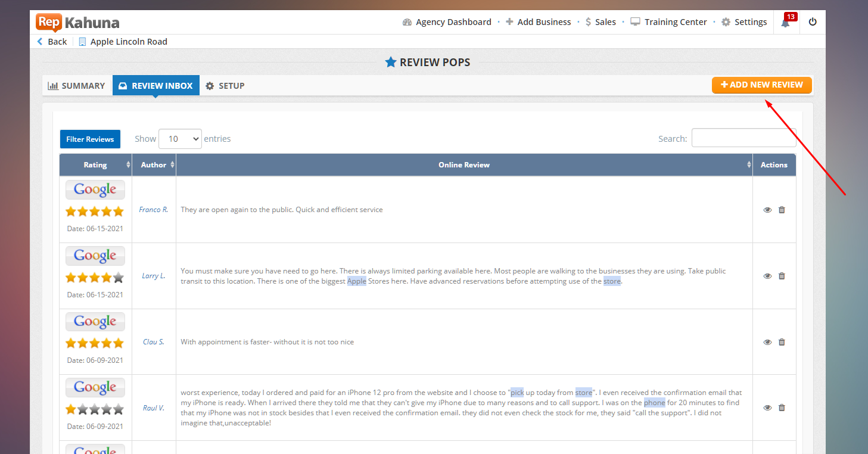Image resolution: width=868 pixels, height=454 pixels.
Task: Switch to the Summary tab
Action: (77, 86)
